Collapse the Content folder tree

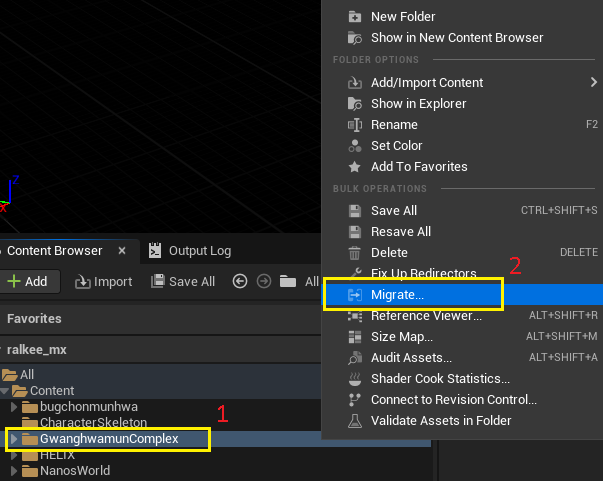coord(5,391)
